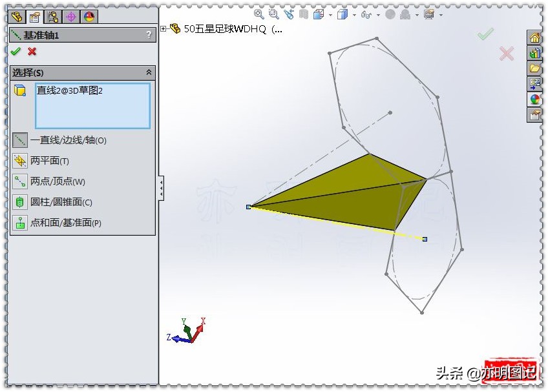The image size is (548, 392).
Task: Switch to the PropertyManager tab
Action: tap(34, 17)
